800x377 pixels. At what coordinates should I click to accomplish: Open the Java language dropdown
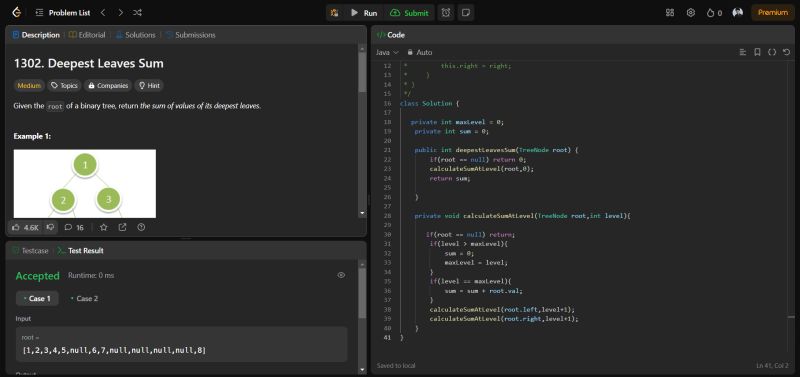coord(387,53)
